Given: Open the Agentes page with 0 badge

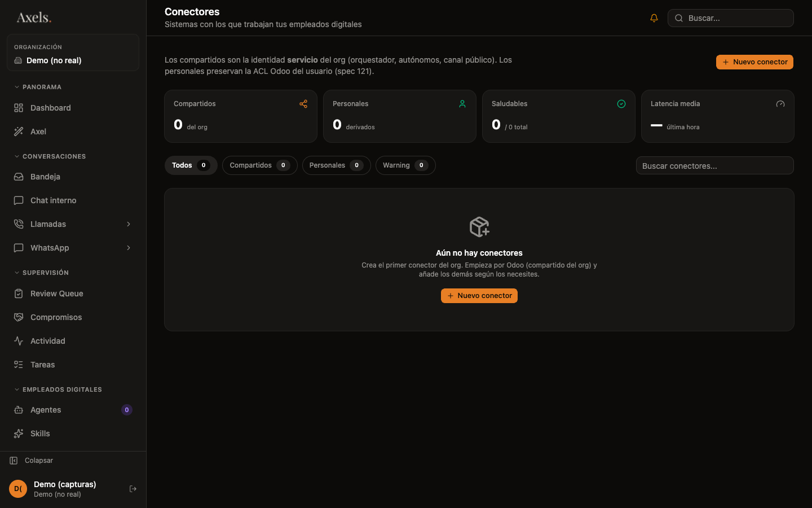Looking at the screenshot, I should [x=73, y=410].
